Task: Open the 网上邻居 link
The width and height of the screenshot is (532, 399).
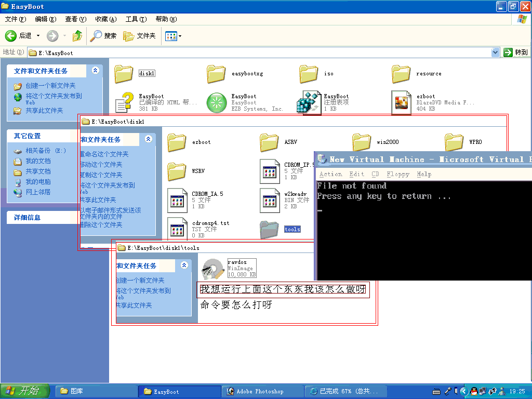Action: point(38,192)
